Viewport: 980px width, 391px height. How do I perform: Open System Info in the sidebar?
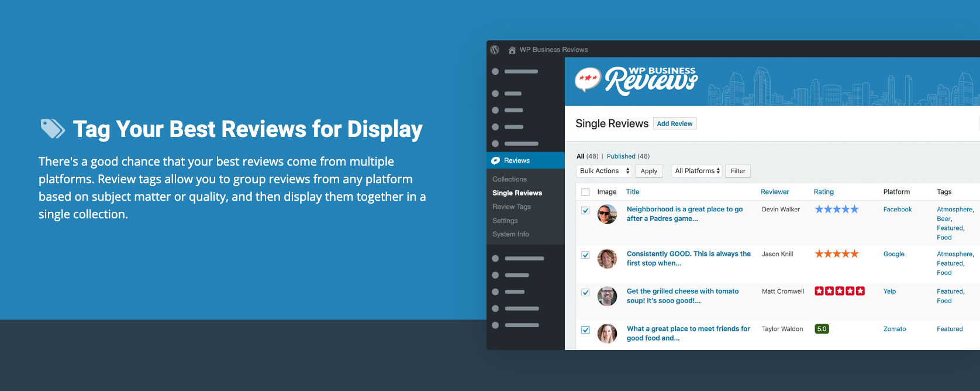click(511, 234)
